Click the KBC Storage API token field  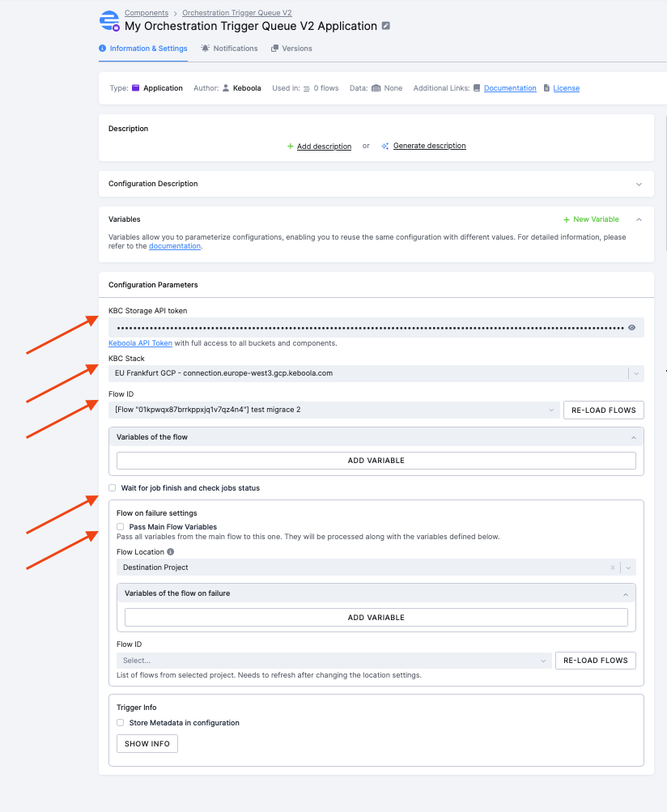click(x=376, y=327)
